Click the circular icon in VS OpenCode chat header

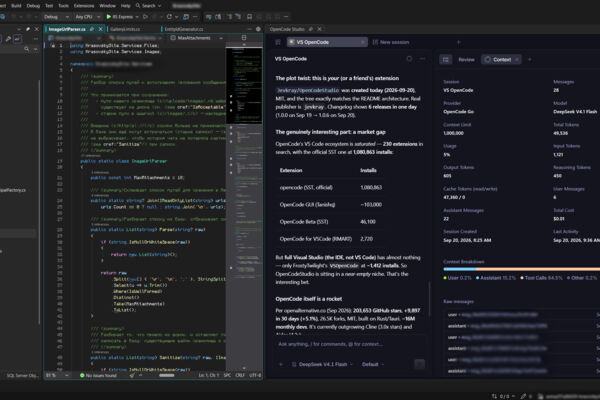click(x=409, y=59)
